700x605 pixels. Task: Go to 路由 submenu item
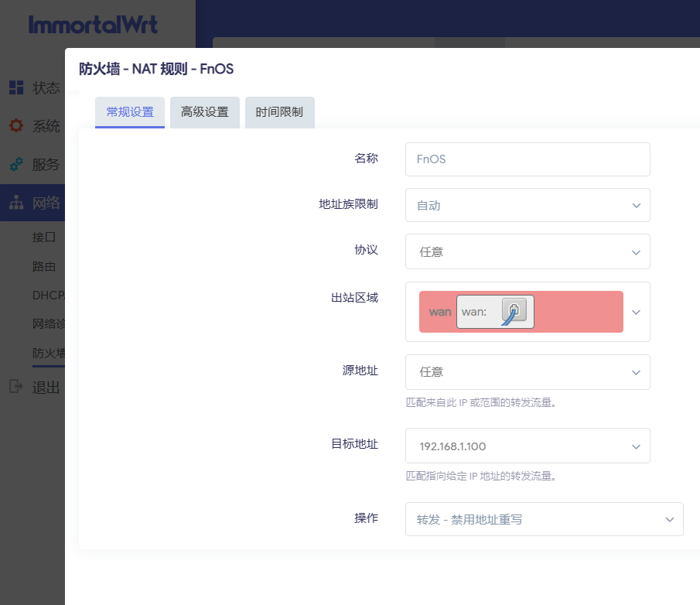tap(44, 267)
